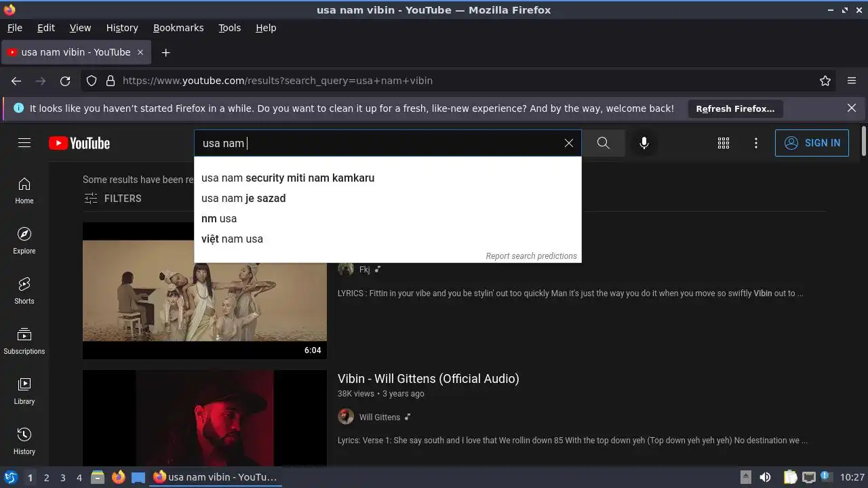Screen dimensions: 868x488
Task: Open 'Vibin - Will Gittens (Official Audio)' title
Action: [x=429, y=379]
